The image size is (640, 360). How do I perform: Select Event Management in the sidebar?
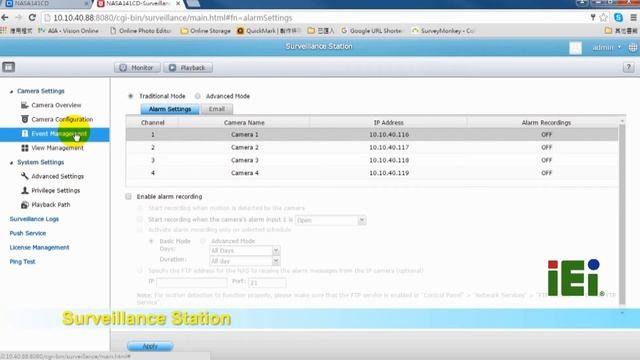point(55,134)
